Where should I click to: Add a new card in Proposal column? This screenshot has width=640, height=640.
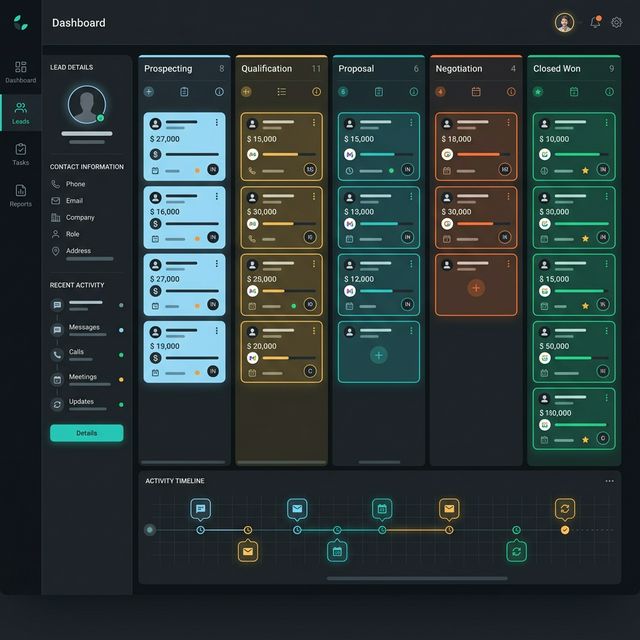[x=378, y=355]
